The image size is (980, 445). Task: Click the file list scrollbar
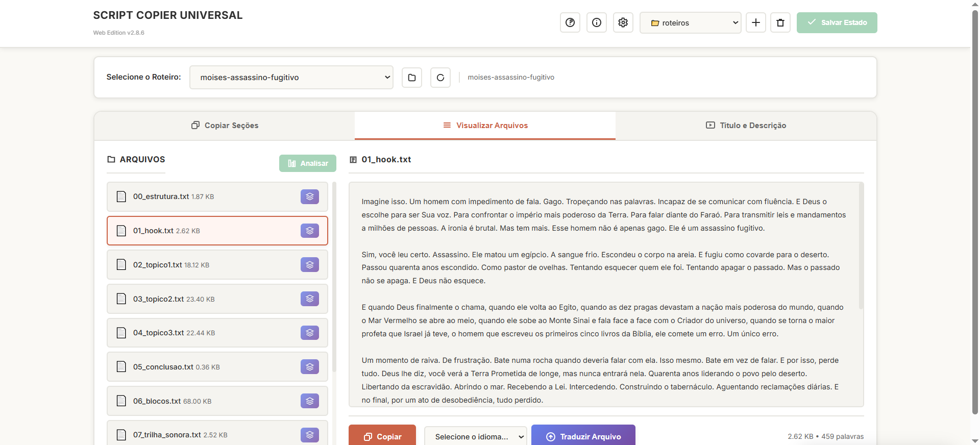[334, 276]
